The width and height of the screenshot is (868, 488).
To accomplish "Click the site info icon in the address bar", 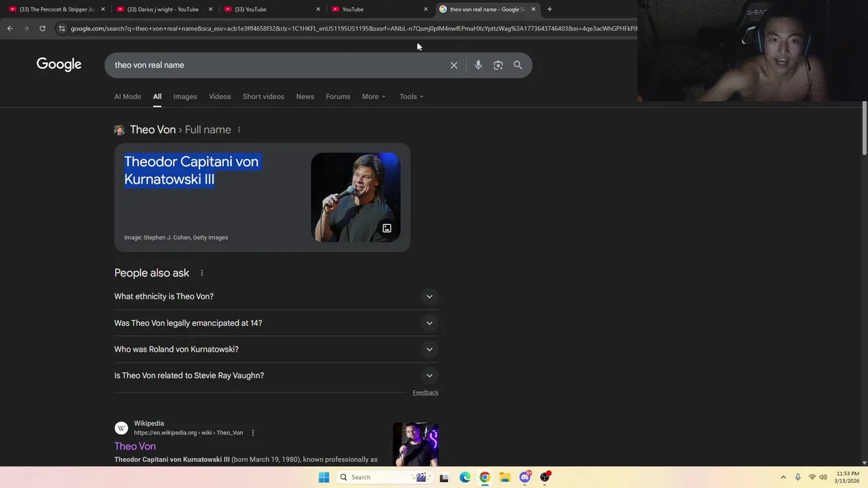I will coord(62,28).
